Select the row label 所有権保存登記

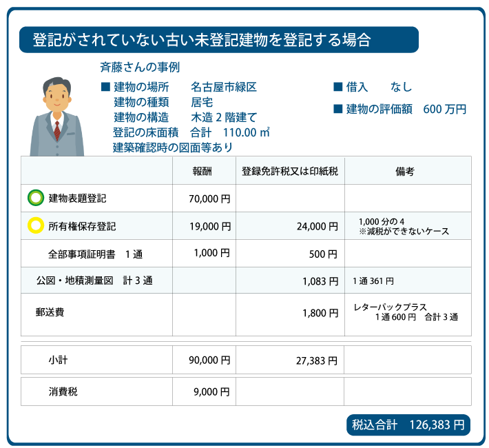coord(82,226)
